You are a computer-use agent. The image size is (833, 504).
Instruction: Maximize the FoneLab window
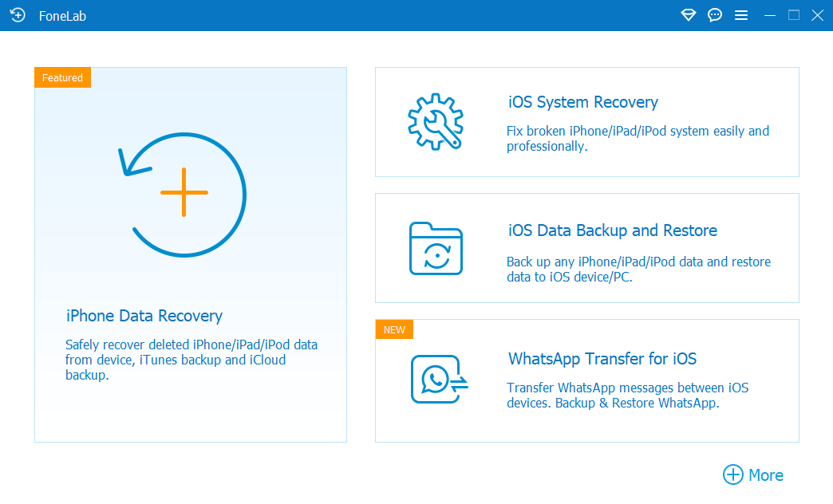pos(794,15)
